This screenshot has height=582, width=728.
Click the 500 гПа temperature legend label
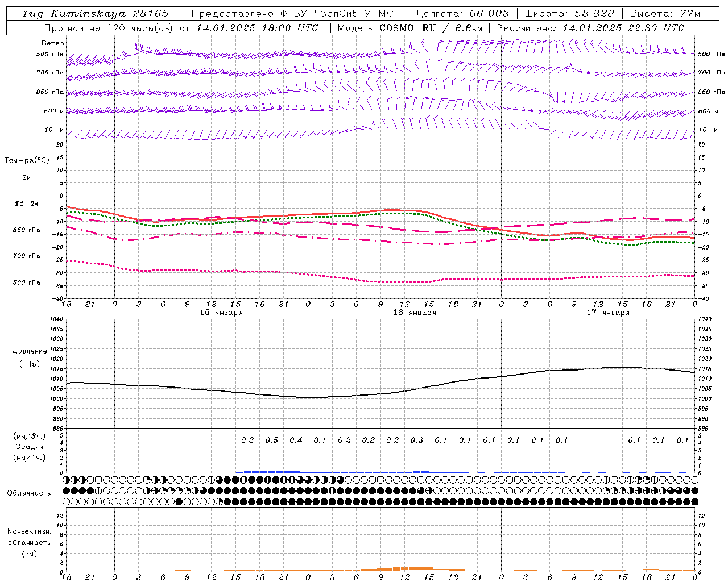(x=26, y=282)
